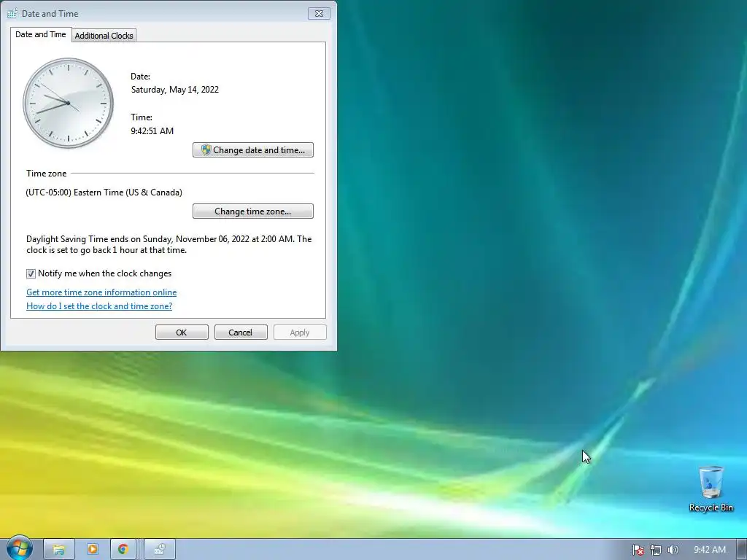This screenshot has height=560, width=747.
Task: Select the Date and Time tab
Action: tap(41, 34)
